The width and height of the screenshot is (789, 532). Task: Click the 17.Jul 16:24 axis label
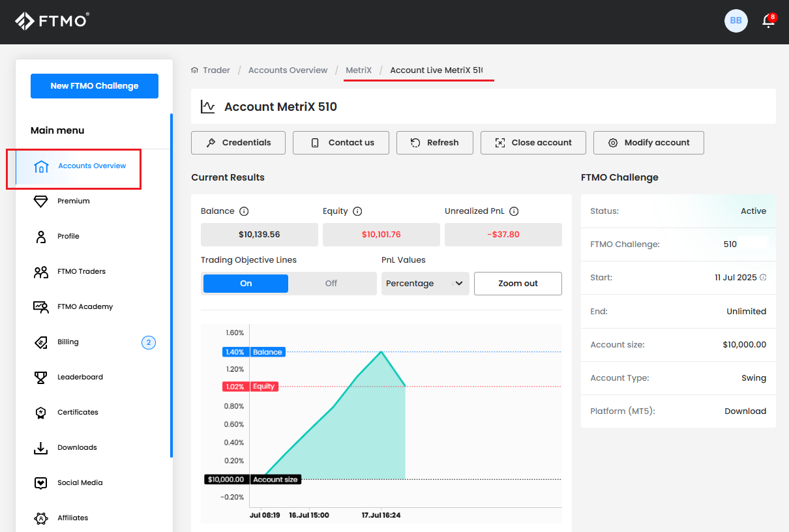pyautogui.click(x=381, y=515)
